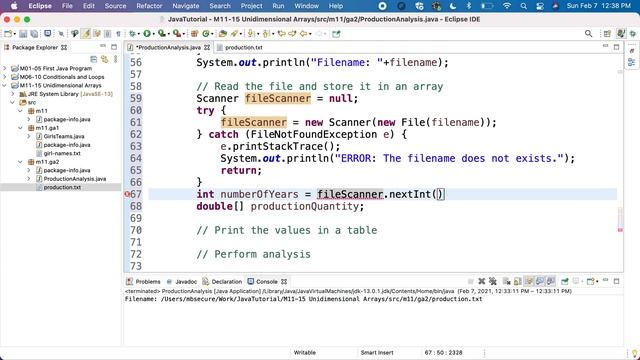This screenshot has width=640, height=360.
Task: Click the Coverage run icon in toolbar
Action: point(162,34)
